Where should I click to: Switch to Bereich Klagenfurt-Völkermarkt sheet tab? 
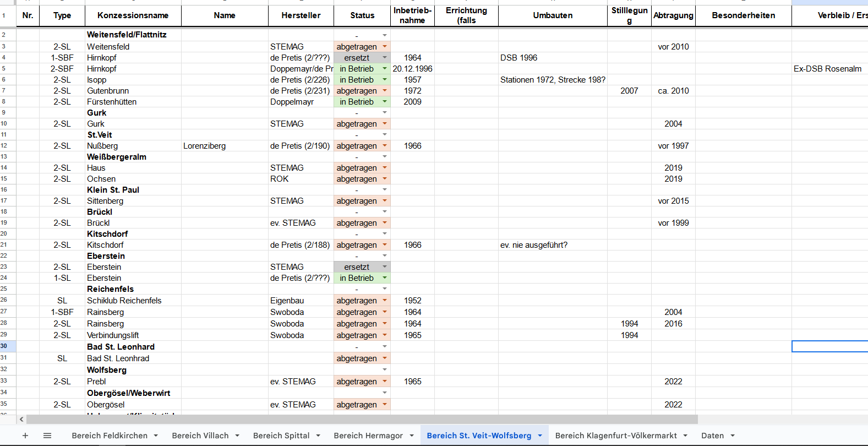pos(615,436)
